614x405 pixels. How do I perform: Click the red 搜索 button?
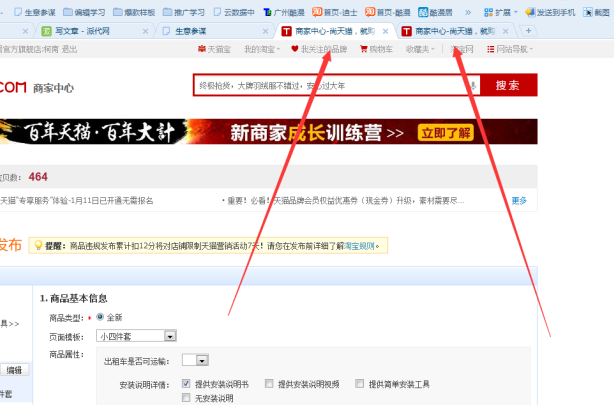(508, 85)
